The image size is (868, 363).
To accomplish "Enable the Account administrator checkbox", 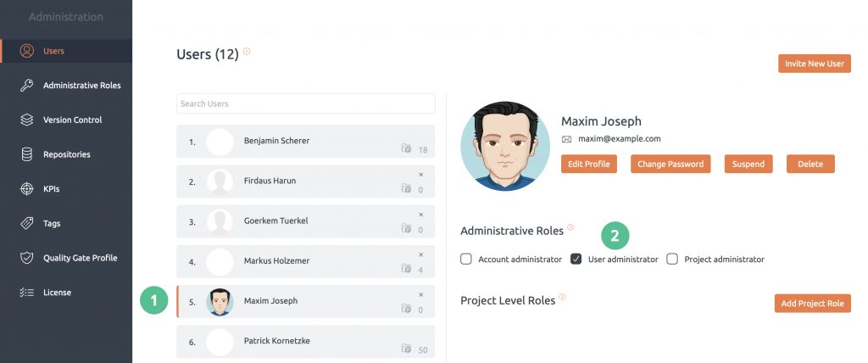I will pos(466,259).
